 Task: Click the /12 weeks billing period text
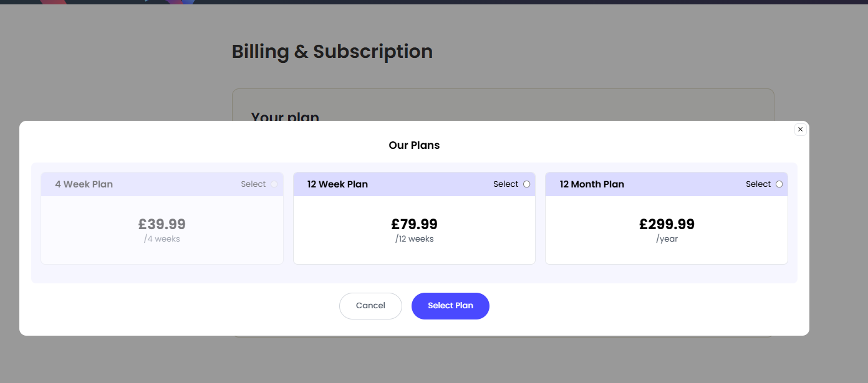pos(414,239)
